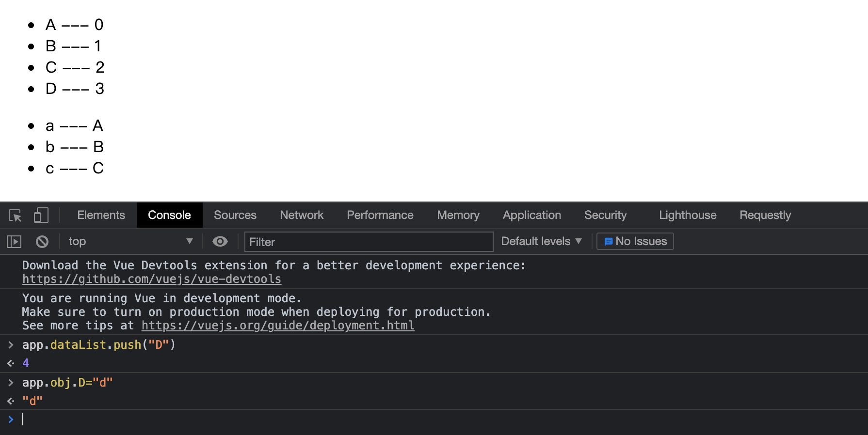
Task: Switch to the Elements tab
Action: [x=101, y=216]
